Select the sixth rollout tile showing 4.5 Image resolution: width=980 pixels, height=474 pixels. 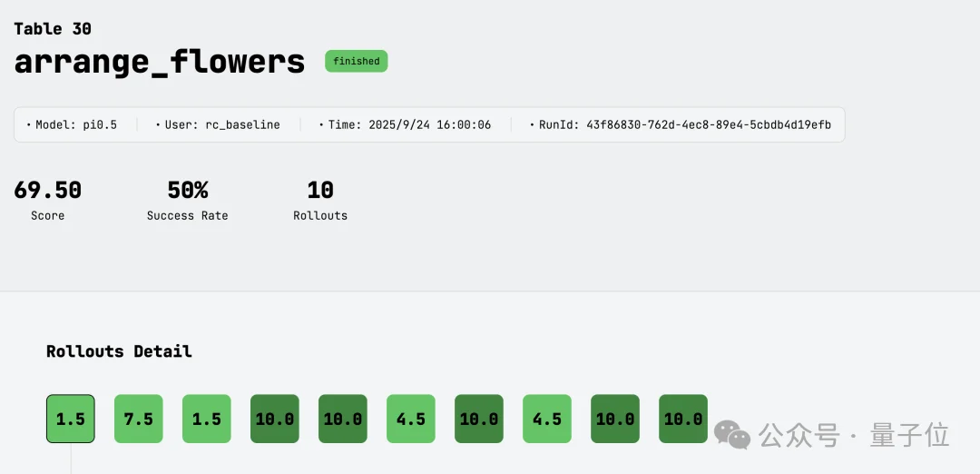(410, 419)
